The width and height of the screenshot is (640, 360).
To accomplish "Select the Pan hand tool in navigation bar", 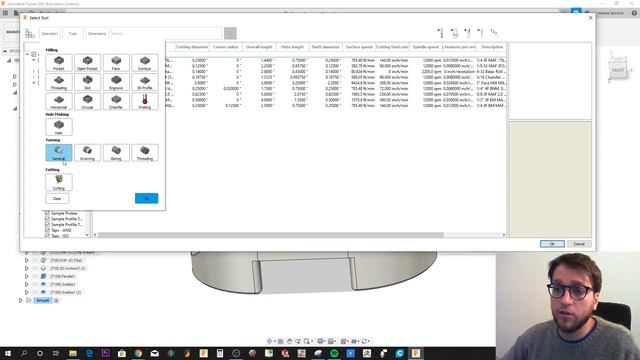I will click(289, 341).
